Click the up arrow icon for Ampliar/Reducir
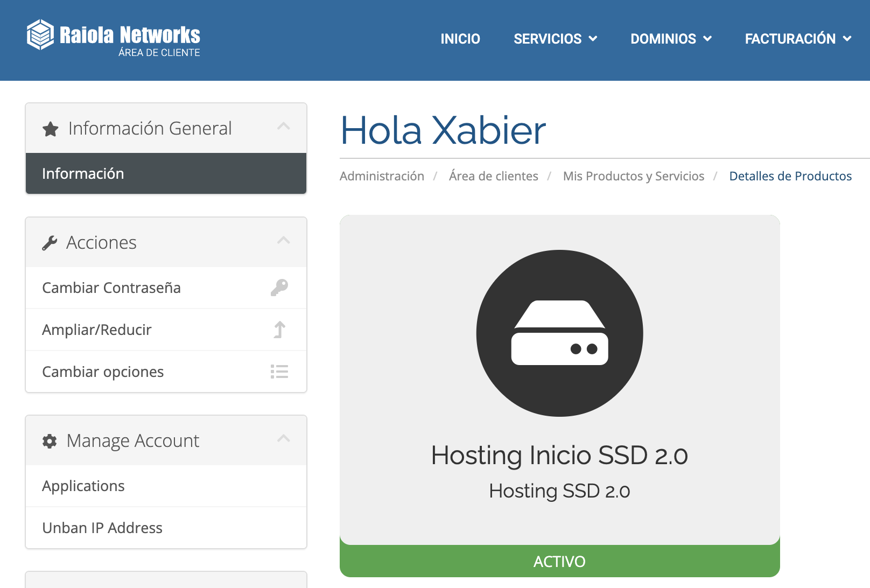The image size is (870, 588). pos(279,330)
